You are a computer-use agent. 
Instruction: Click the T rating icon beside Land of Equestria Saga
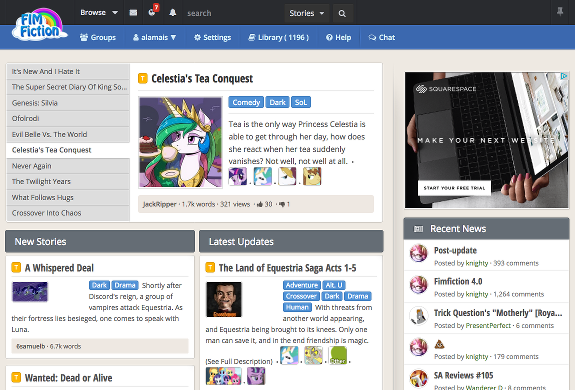point(210,268)
